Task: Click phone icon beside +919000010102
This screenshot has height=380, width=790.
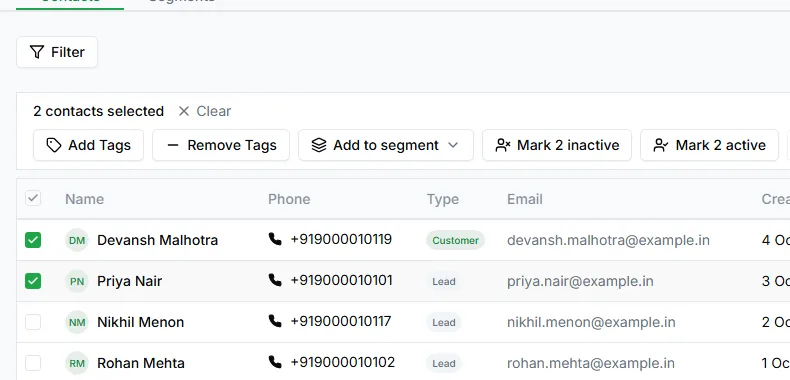Action: pyautogui.click(x=275, y=362)
